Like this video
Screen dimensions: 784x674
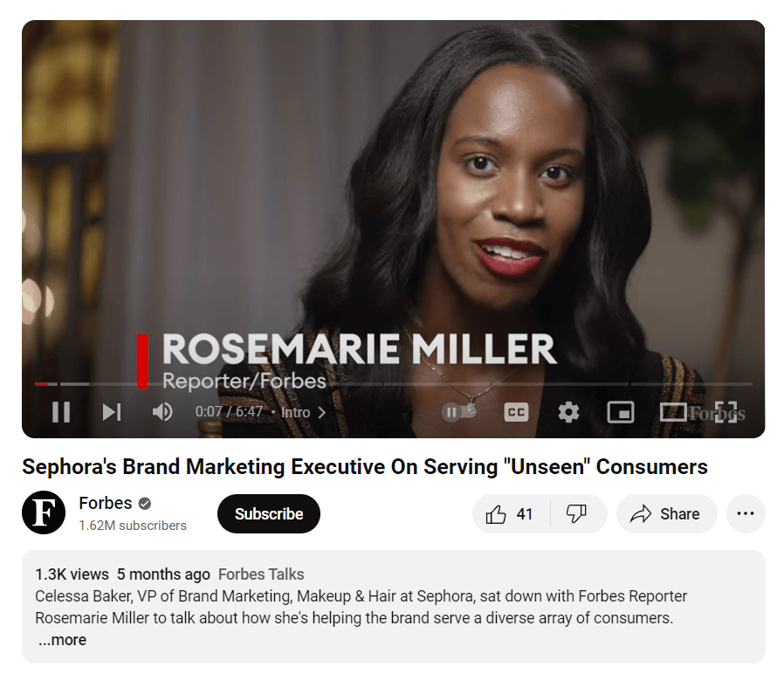tap(510, 513)
